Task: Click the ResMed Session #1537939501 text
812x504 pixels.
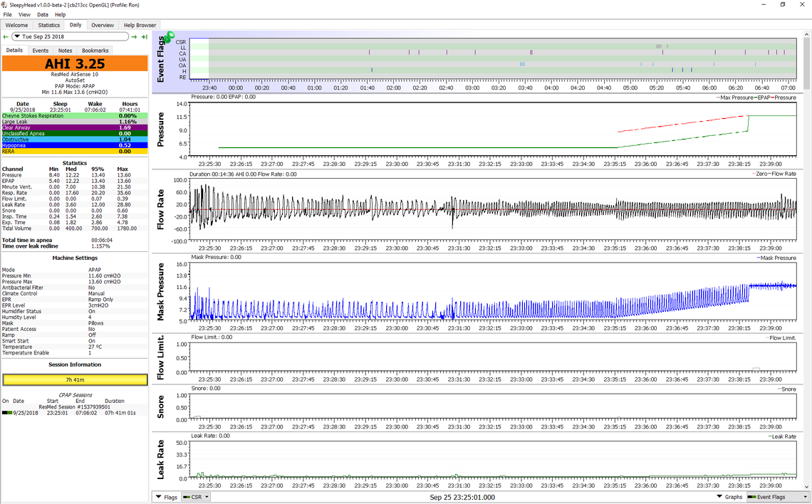Action: click(x=75, y=407)
